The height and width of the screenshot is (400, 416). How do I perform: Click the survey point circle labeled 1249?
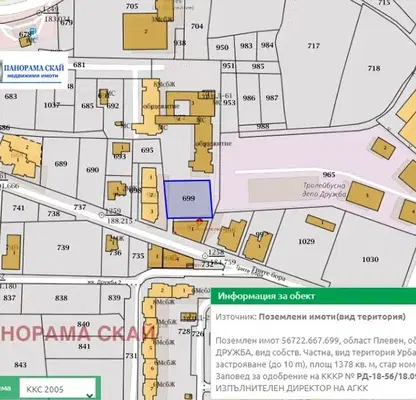(40, 13)
